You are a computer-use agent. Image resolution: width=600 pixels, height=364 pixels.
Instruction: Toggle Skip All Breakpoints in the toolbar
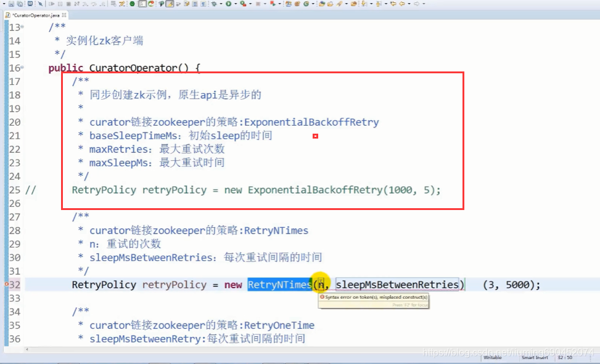[41, 4]
